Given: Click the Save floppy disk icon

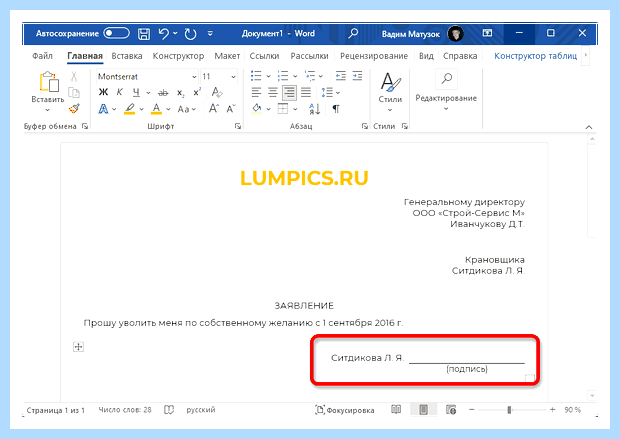Looking at the screenshot, I should (x=144, y=34).
